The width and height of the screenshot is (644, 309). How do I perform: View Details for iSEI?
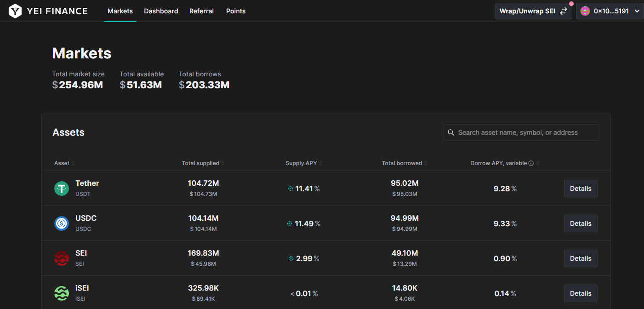(581, 293)
